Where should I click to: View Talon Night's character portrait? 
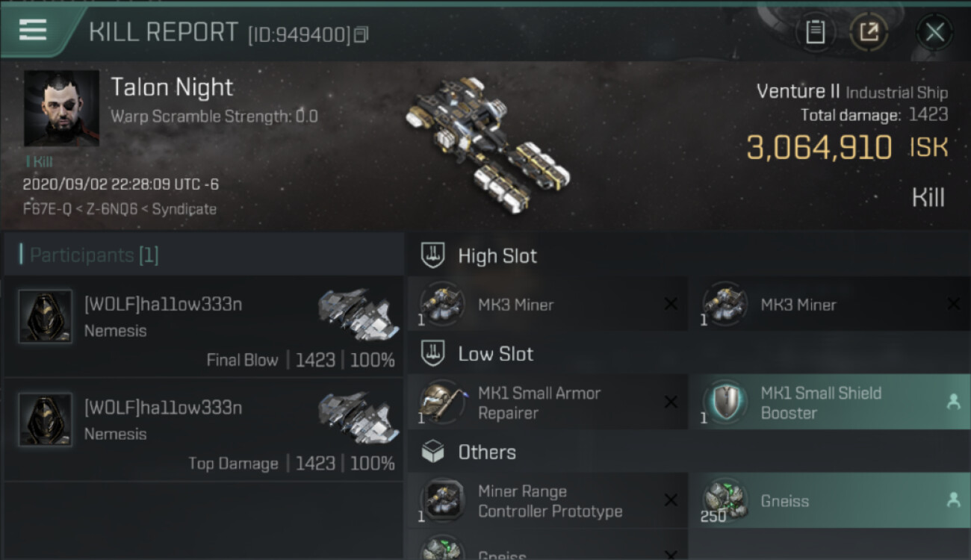pyautogui.click(x=61, y=108)
